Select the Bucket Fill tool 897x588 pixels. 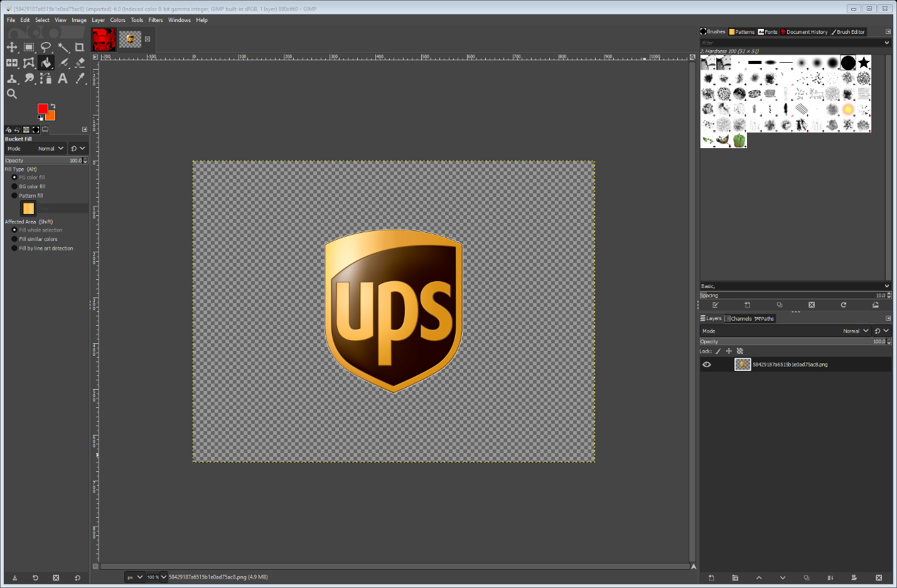46,63
